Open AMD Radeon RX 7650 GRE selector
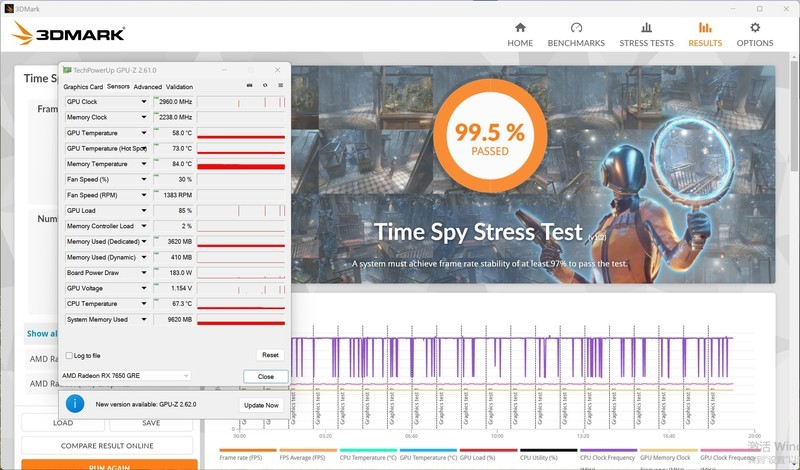Screen dimensions: 800x470 pos(126,376)
